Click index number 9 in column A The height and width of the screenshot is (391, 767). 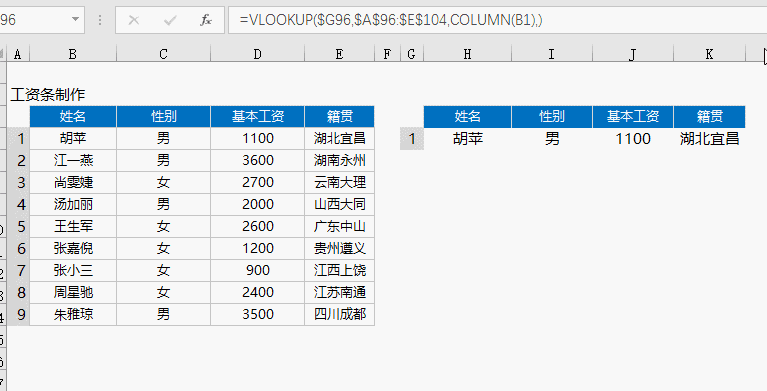[21, 315]
